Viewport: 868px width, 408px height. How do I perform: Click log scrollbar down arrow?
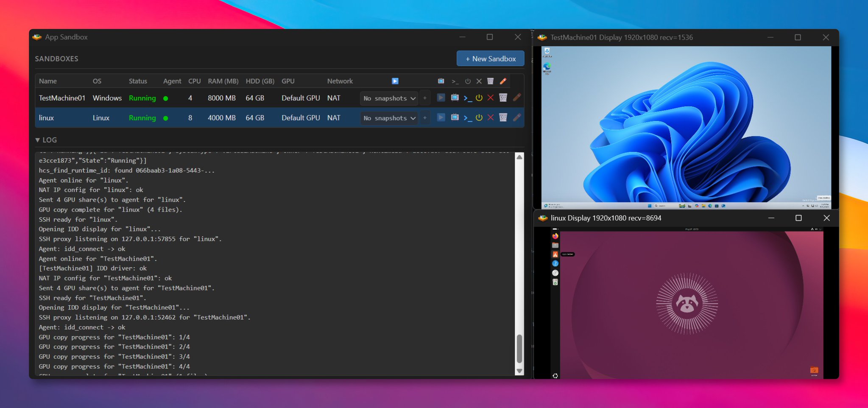(519, 371)
